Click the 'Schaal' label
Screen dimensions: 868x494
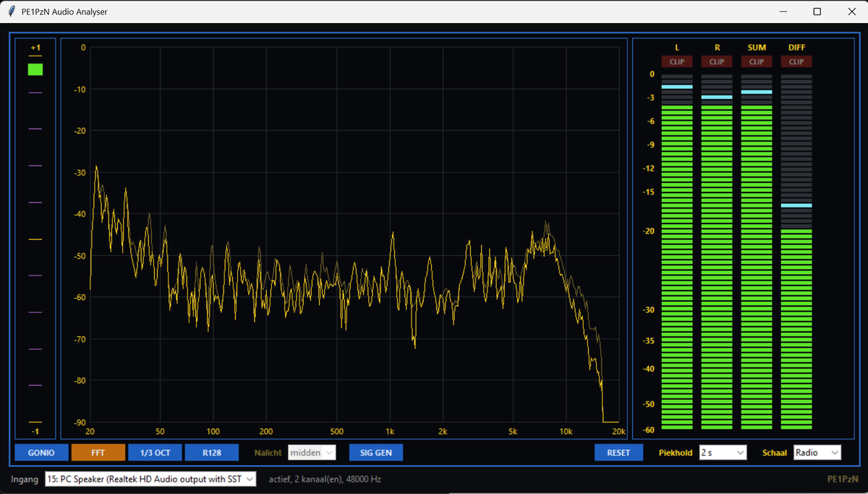(x=775, y=453)
